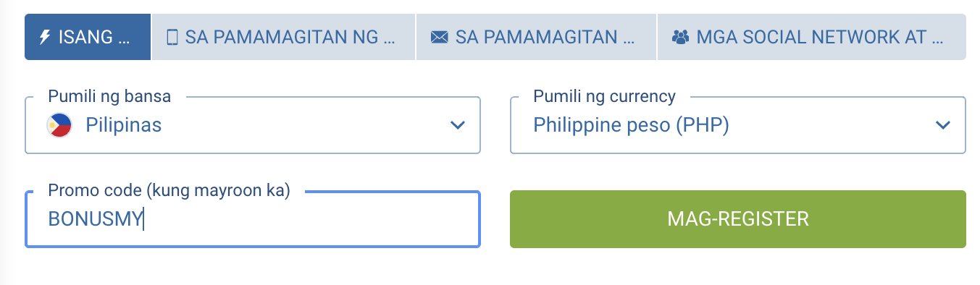The height and width of the screenshot is (285, 980).
Task: Click the Philippines flag icon
Action: [59, 125]
